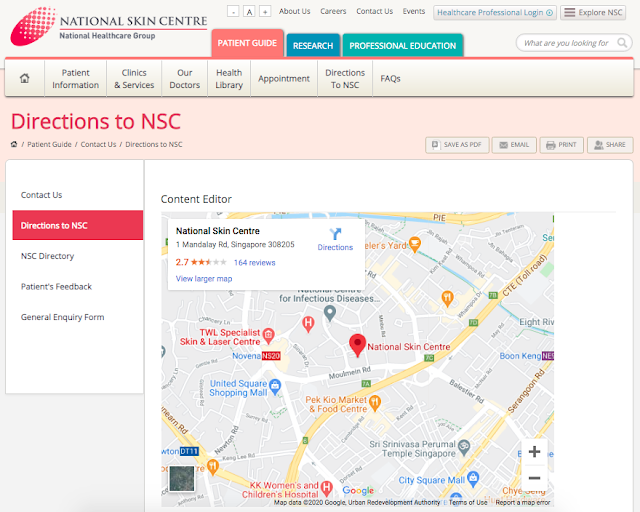This screenshot has width=640, height=512.
Task: Click the small home icon in breadcrumb
Action: [14, 144]
